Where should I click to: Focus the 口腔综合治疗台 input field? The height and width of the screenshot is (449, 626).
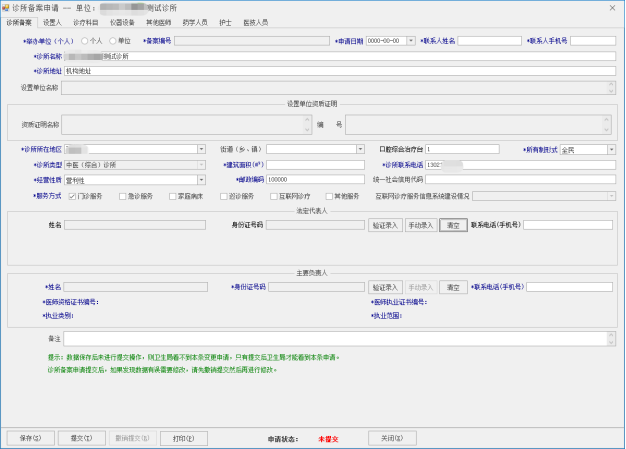(x=462, y=149)
